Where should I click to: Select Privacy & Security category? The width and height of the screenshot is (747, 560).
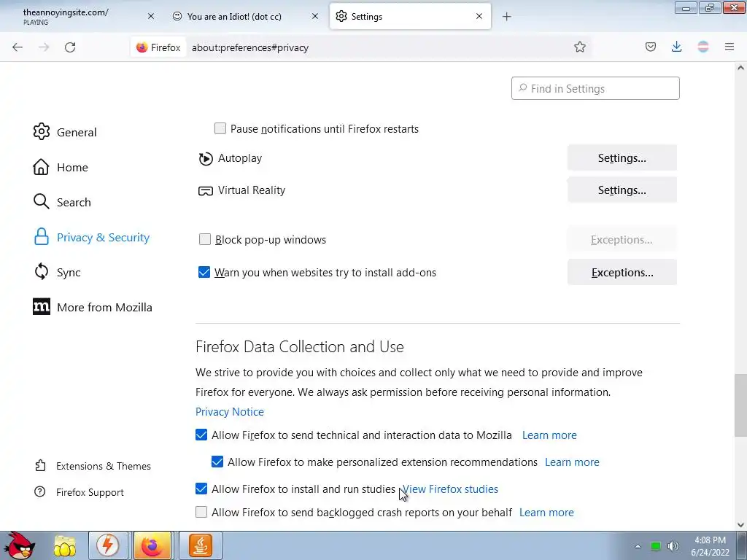click(x=91, y=237)
